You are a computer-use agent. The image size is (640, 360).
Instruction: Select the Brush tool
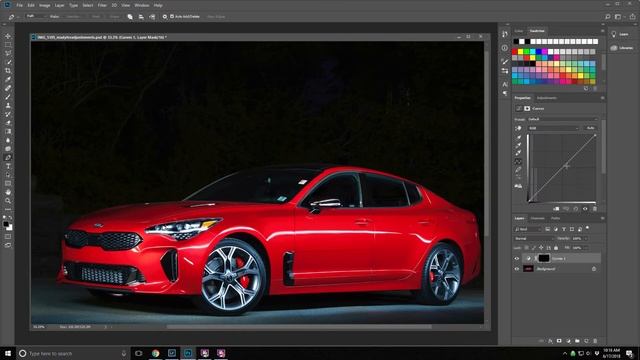coord(8,97)
